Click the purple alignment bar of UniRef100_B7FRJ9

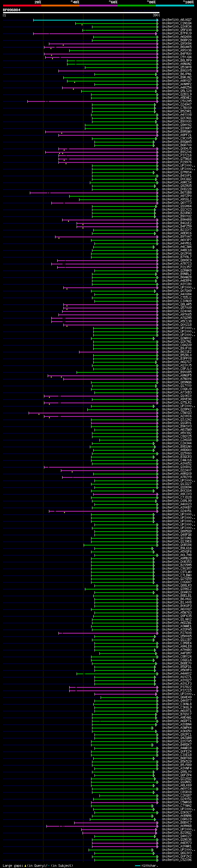[96, 34]
